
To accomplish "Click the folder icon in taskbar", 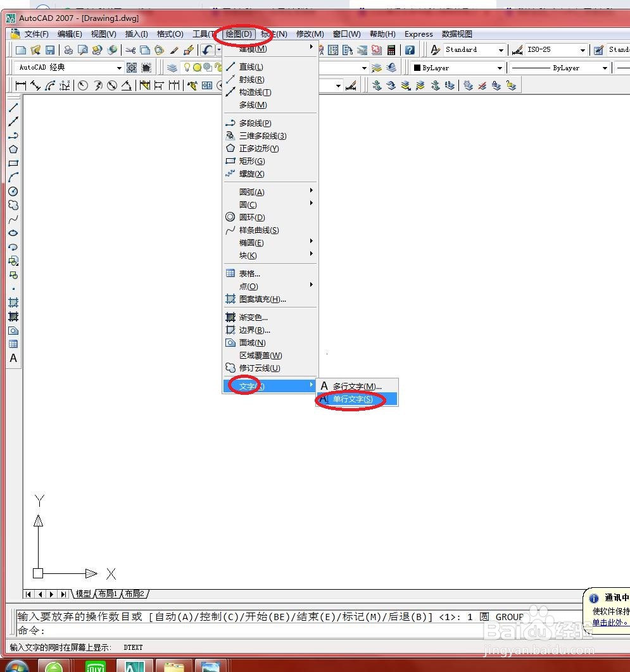I will tap(174, 666).
